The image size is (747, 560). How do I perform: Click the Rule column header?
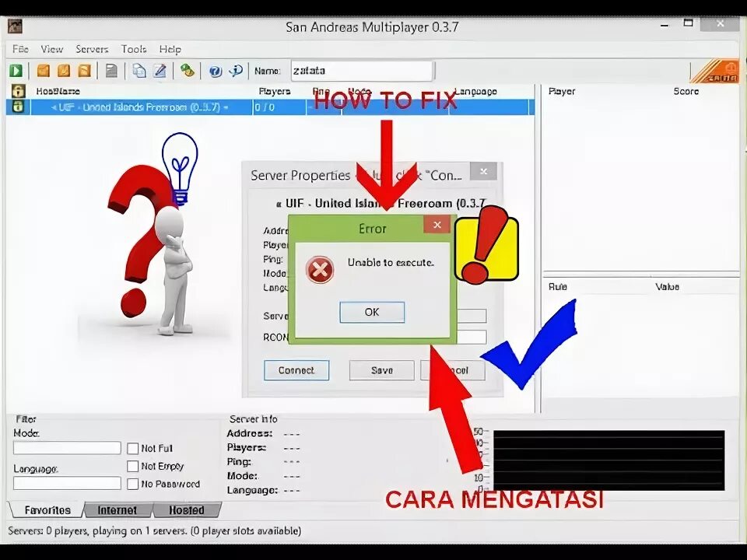[x=557, y=286]
